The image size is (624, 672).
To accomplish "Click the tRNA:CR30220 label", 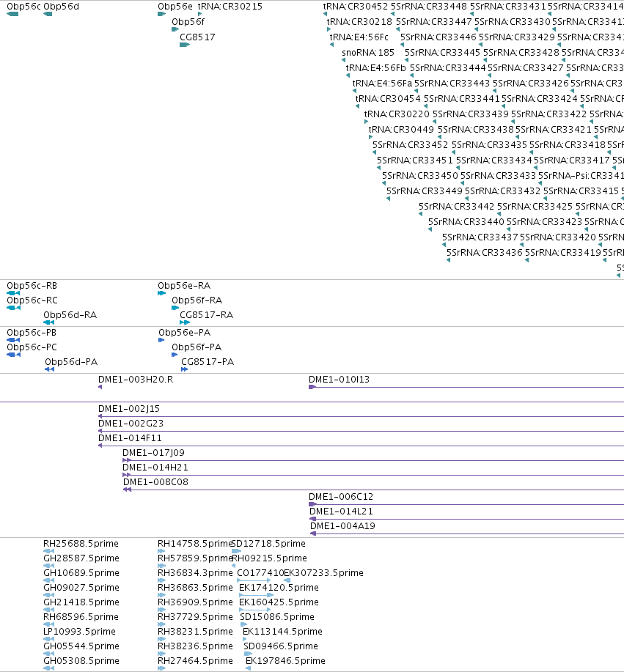I will pos(397,114).
